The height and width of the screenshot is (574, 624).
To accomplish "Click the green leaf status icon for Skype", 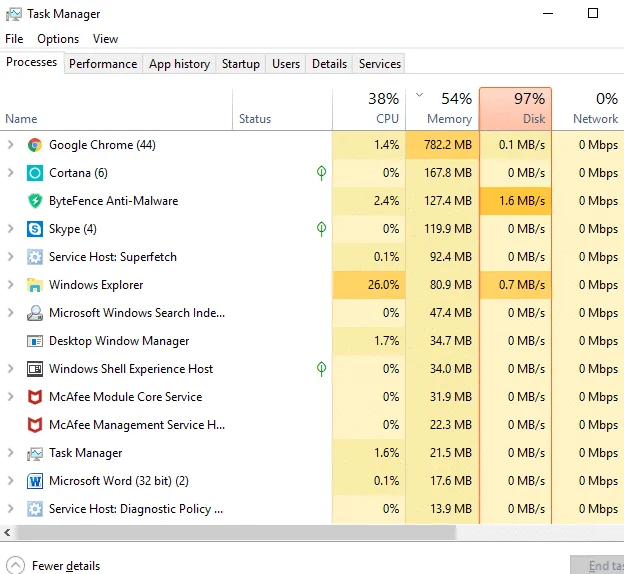I will (322, 229).
